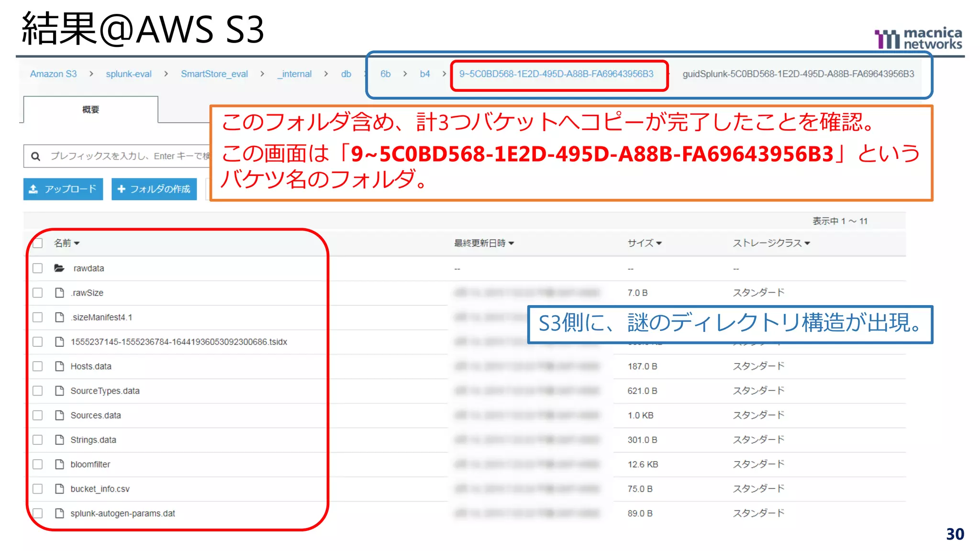Click the file icon beside the .tsidx file

pyautogui.click(x=60, y=342)
